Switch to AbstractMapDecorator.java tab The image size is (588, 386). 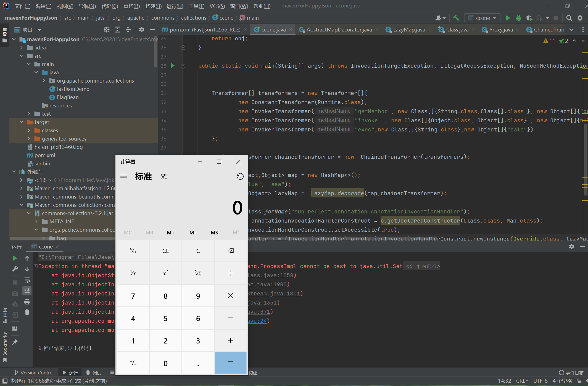pyautogui.click(x=339, y=30)
